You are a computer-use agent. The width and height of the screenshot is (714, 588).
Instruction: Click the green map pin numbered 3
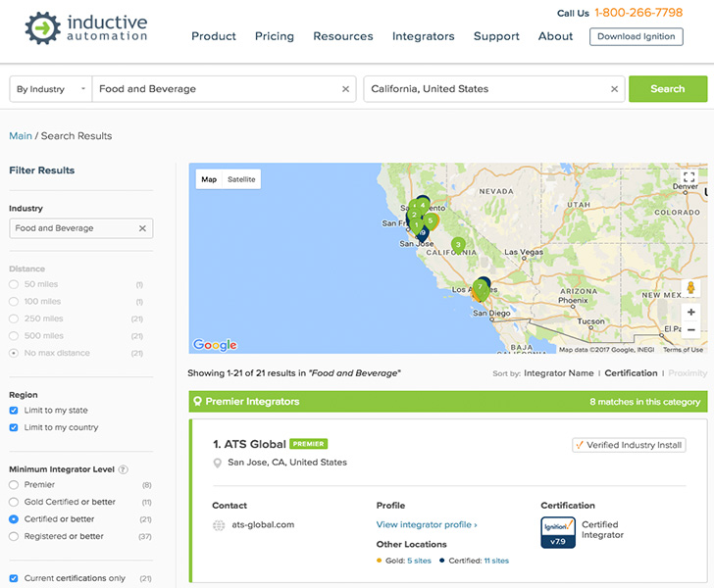coord(458,245)
